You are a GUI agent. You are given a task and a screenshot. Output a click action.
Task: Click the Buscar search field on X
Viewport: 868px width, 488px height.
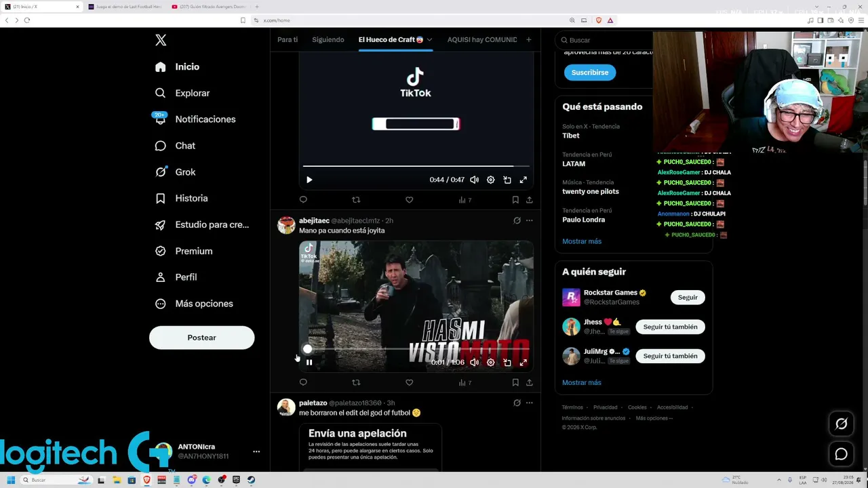tap(604, 40)
